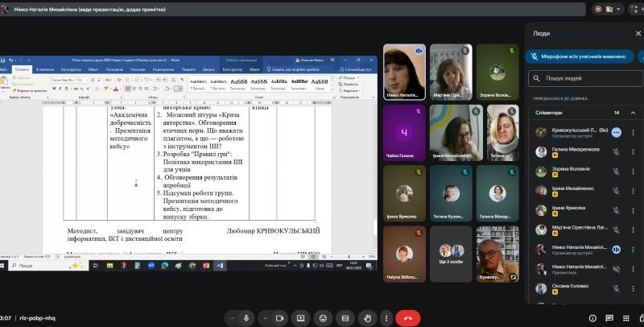Expand video settings arrow beside camera
Screen dimensions: 644x327
point(266,317)
